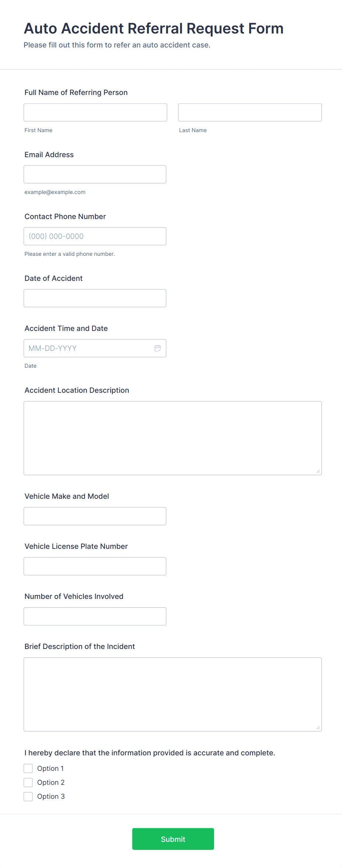Click resize handle of Brief Description textarea
The width and height of the screenshot is (342, 868).
(318, 727)
